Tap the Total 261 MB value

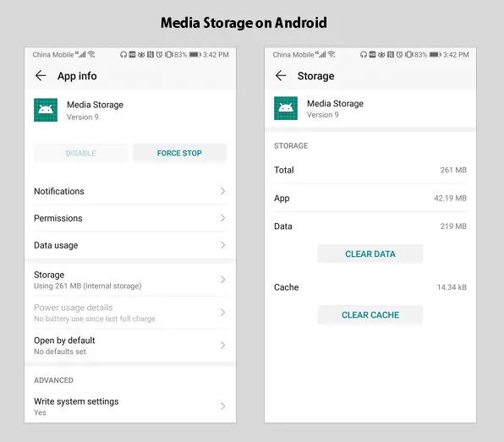453,170
